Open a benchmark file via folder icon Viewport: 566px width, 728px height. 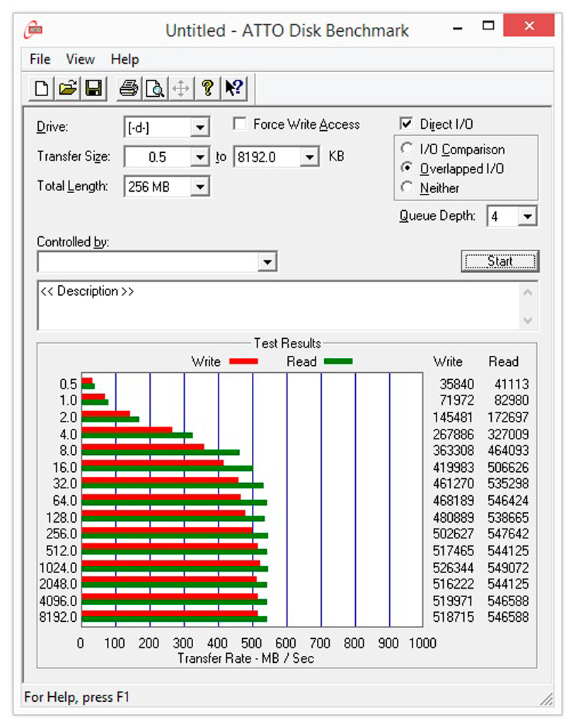coord(67,88)
